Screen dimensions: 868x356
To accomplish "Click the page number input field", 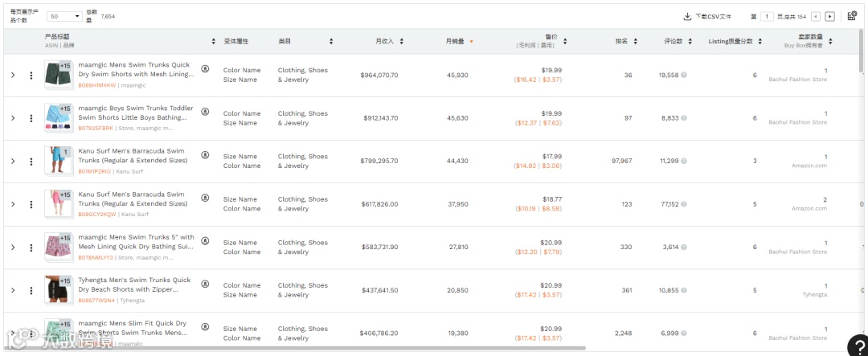I will click(x=768, y=16).
